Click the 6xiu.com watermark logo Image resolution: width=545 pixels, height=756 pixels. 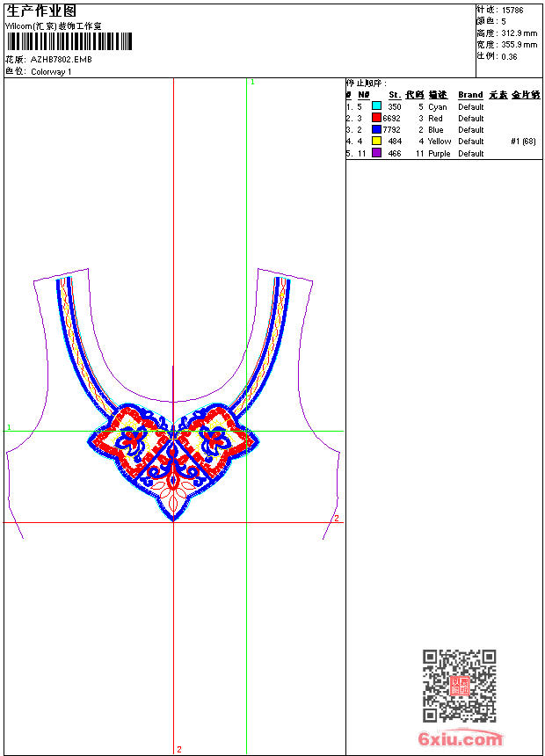[x=460, y=739]
